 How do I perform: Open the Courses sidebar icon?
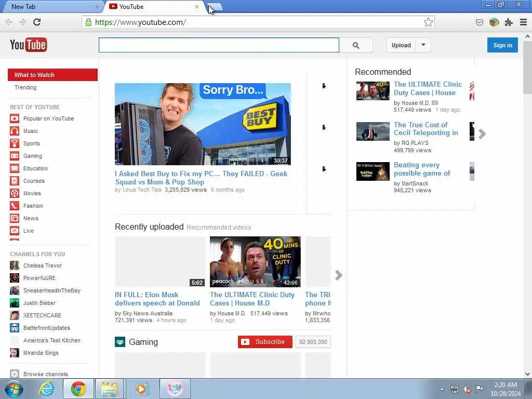click(14, 181)
